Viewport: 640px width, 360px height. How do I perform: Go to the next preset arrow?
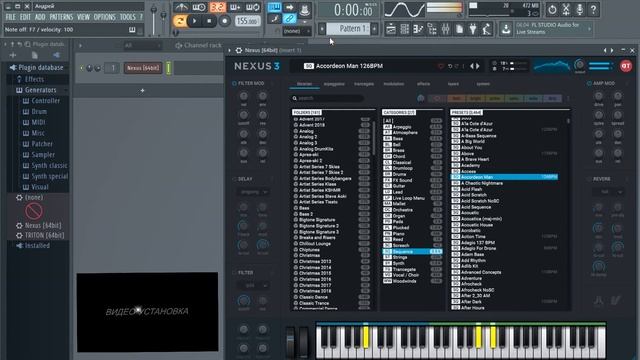478,66
